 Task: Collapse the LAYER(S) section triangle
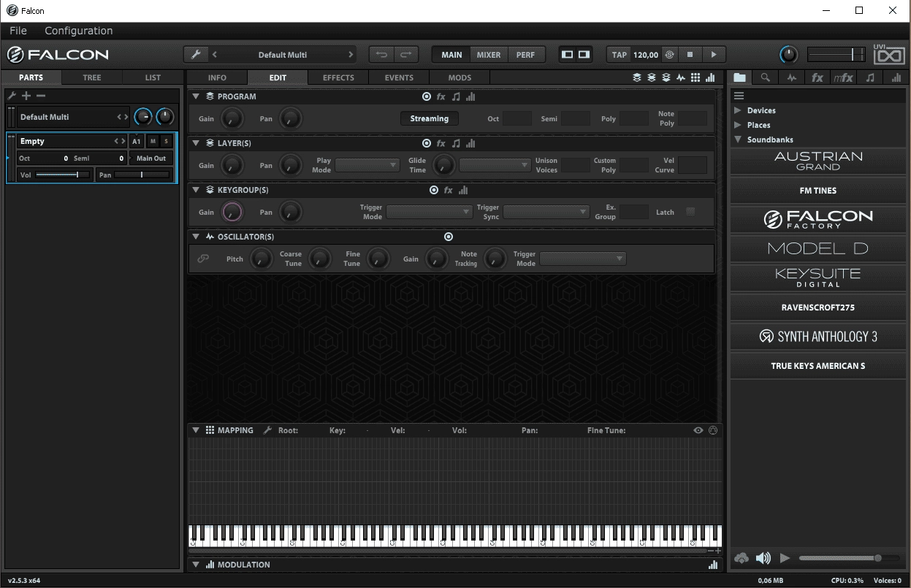(x=196, y=143)
